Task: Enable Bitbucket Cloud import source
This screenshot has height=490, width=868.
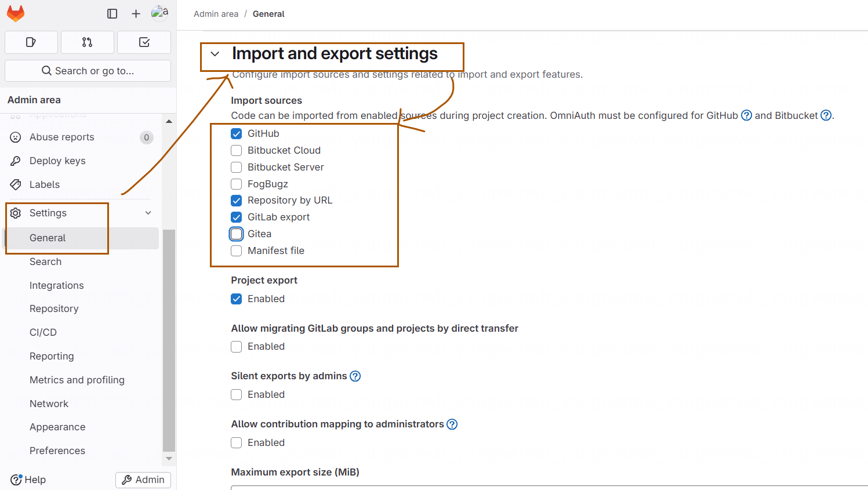Action: pos(237,151)
